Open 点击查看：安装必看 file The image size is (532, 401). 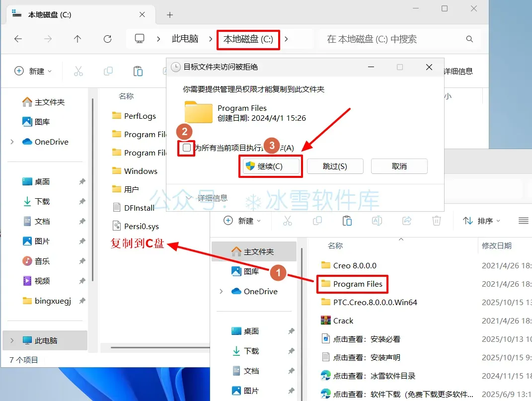[x=361, y=339]
